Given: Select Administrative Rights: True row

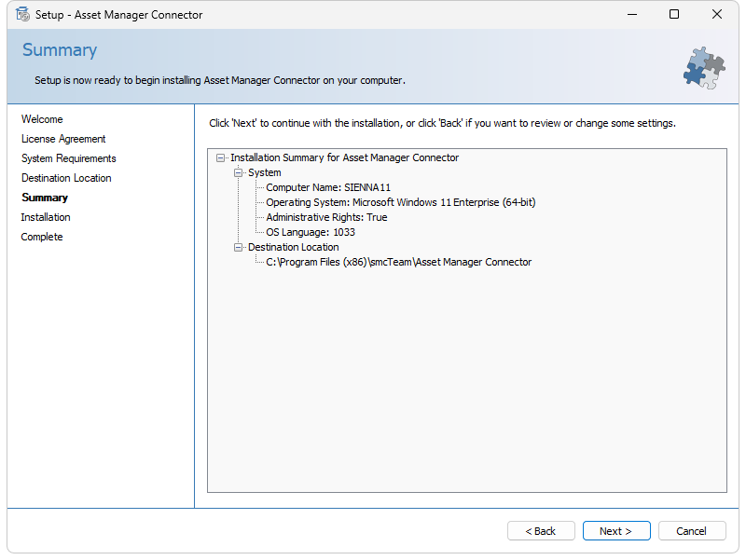Looking at the screenshot, I should click(326, 217).
